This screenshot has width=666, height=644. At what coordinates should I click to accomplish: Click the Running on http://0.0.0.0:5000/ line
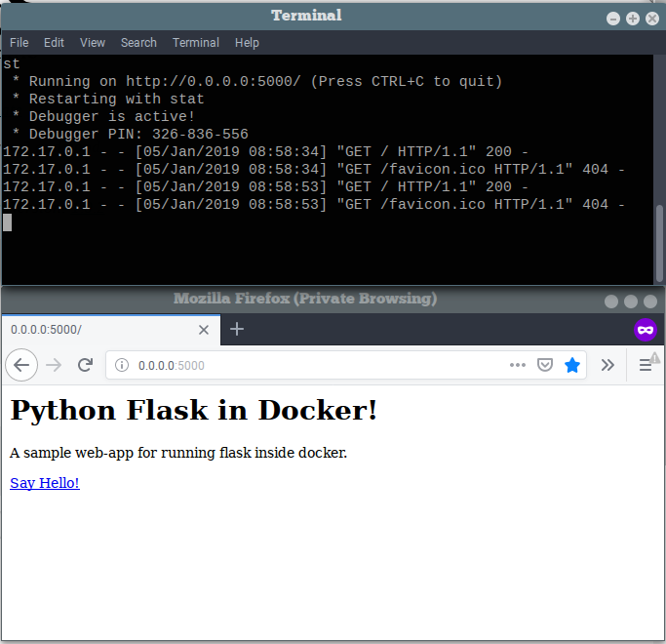tap(257, 82)
